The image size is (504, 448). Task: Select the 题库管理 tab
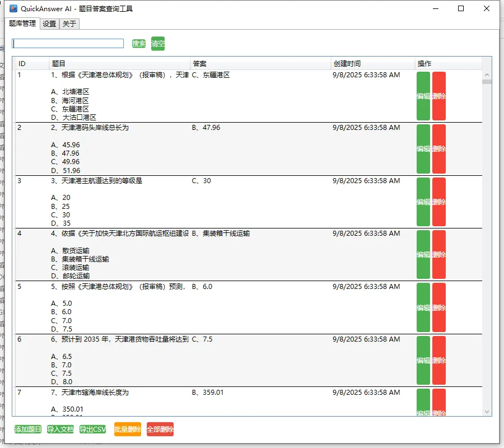point(22,24)
